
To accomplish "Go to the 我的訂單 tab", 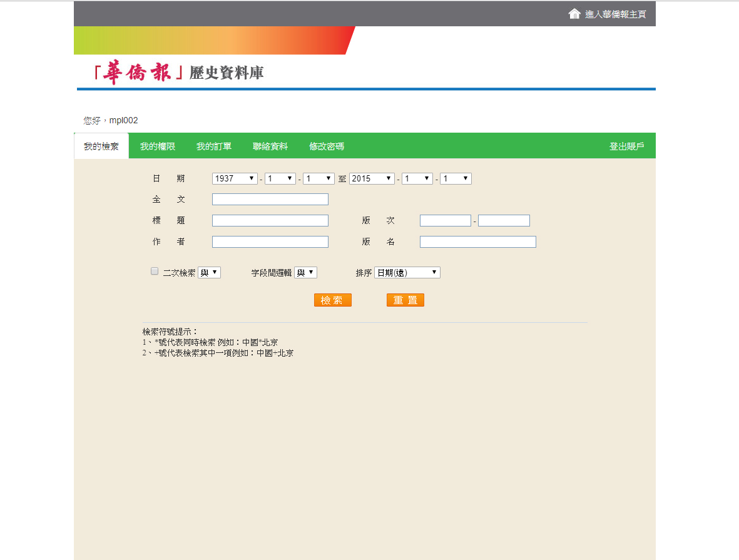I will point(214,146).
